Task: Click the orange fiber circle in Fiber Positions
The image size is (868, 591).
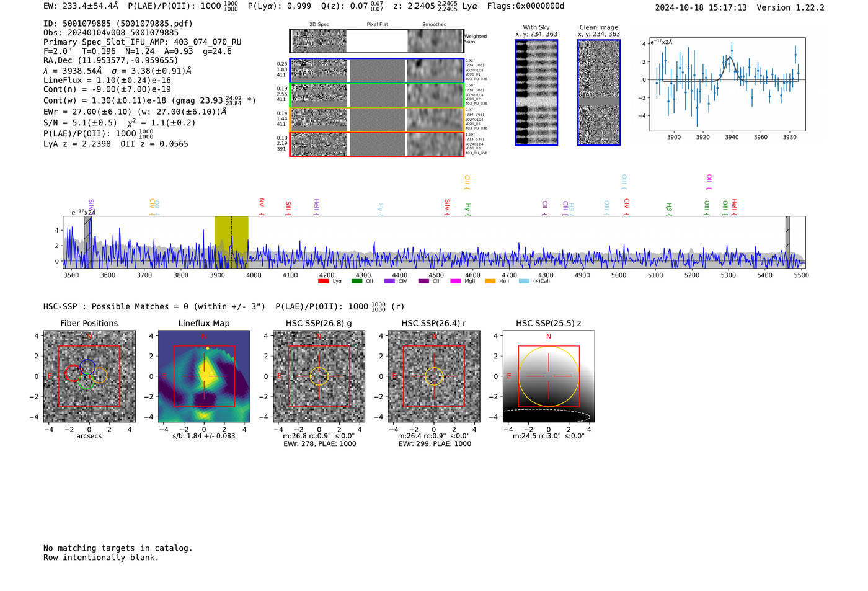Action: (99, 375)
